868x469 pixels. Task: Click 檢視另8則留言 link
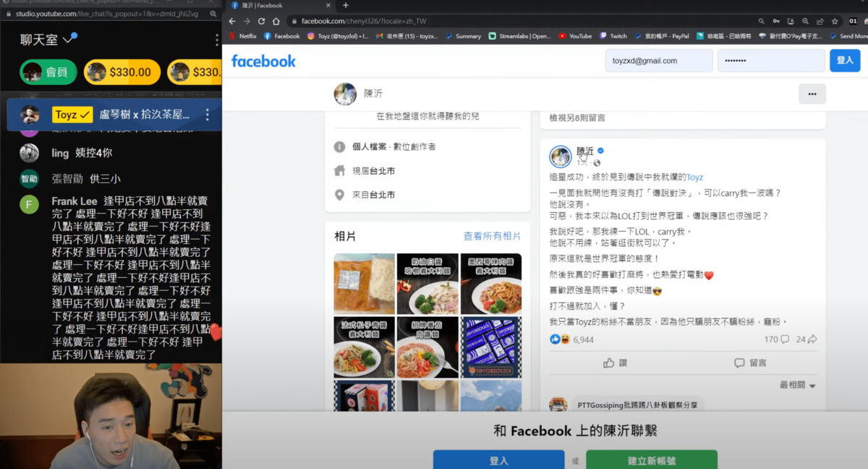coord(577,117)
